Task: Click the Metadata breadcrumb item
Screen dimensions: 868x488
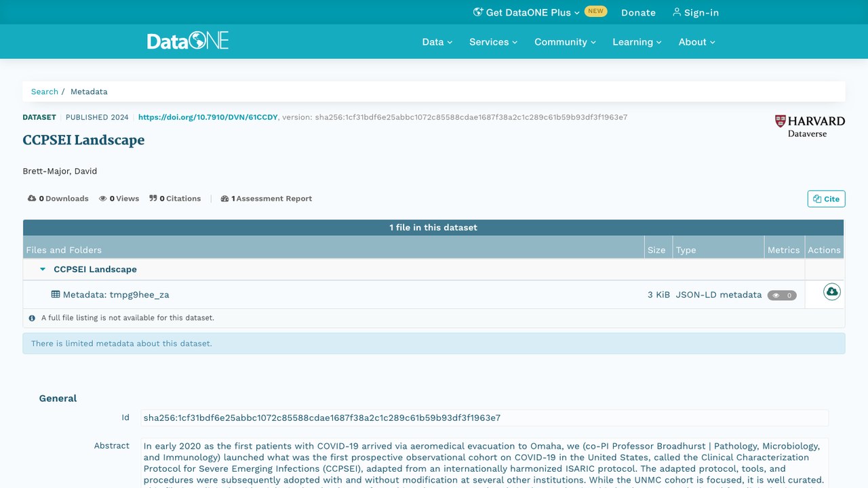Action: (x=89, y=91)
